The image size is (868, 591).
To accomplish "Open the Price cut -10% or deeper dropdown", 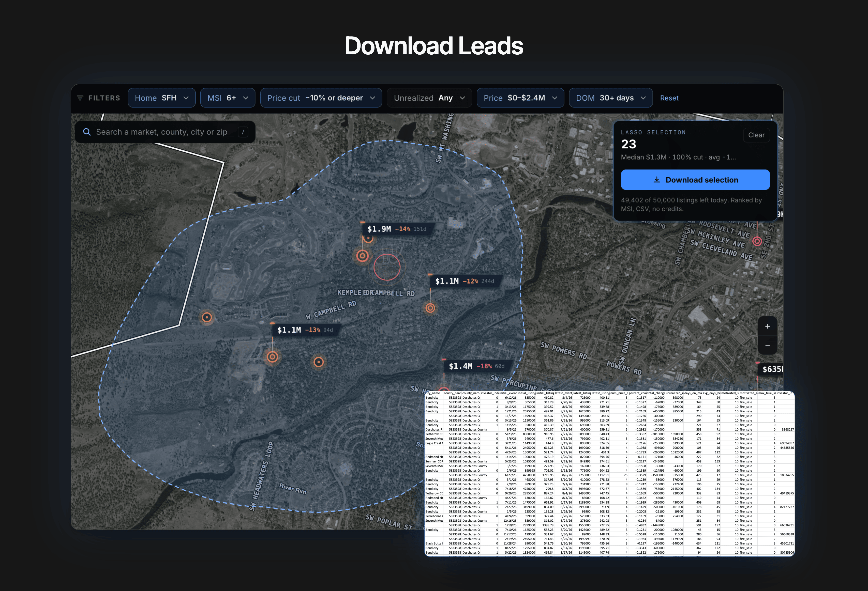I will click(x=321, y=98).
